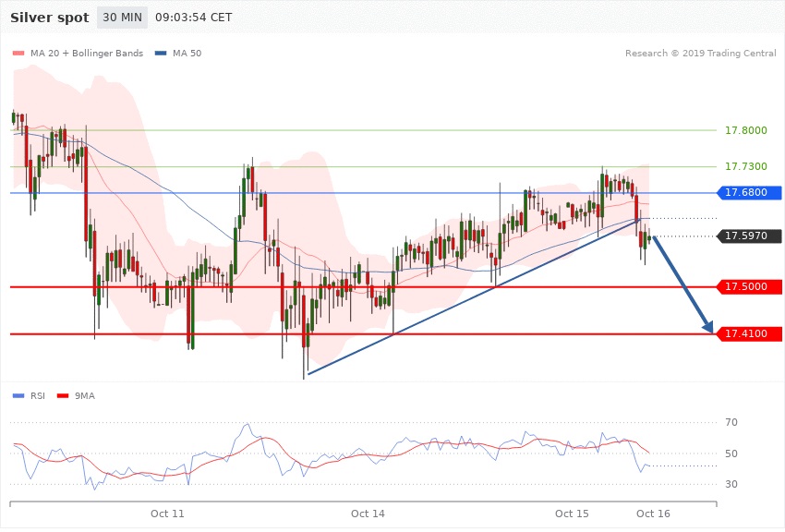This screenshot has width=785, height=532.
Task: Click the 30 MIN timeframe badge
Action: pos(122,18)
